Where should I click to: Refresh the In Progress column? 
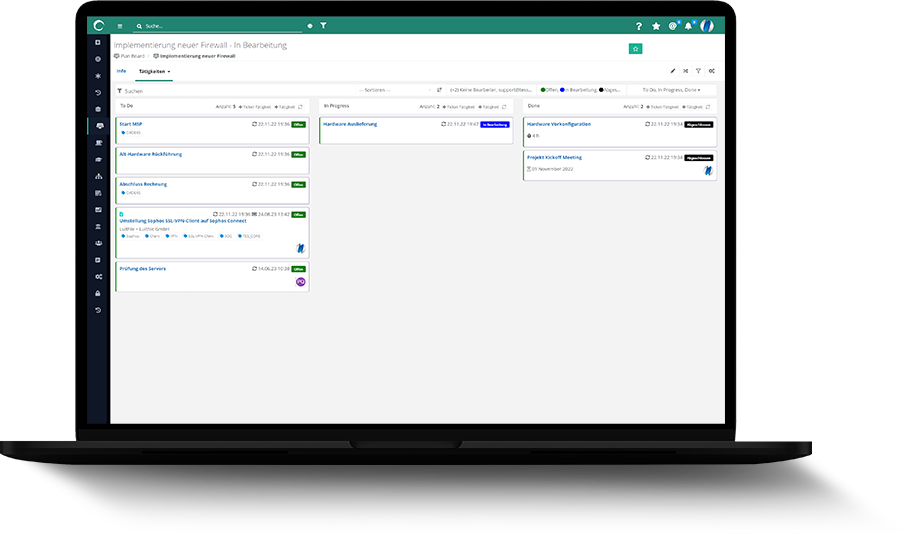tap(504, 107)
